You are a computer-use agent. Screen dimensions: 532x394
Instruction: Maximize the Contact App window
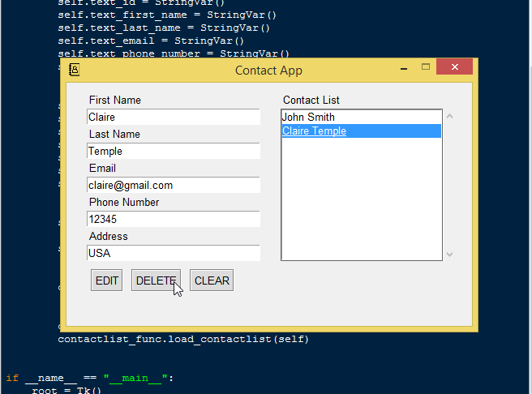[426, 67]
